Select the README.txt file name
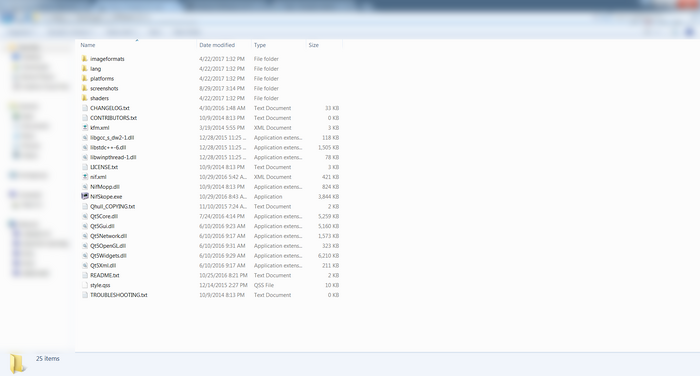The width and height of the screenshot is (700, 376). 105,275
